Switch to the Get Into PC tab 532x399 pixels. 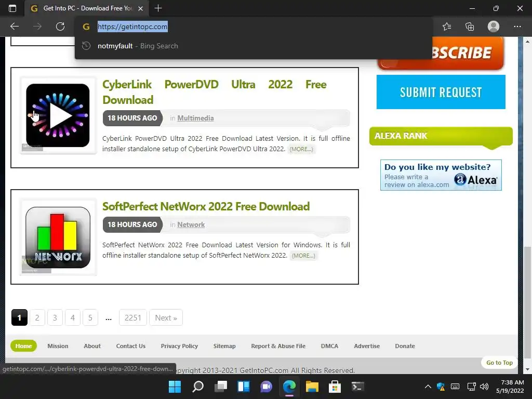pyautogui.click(x=87, y=8)
